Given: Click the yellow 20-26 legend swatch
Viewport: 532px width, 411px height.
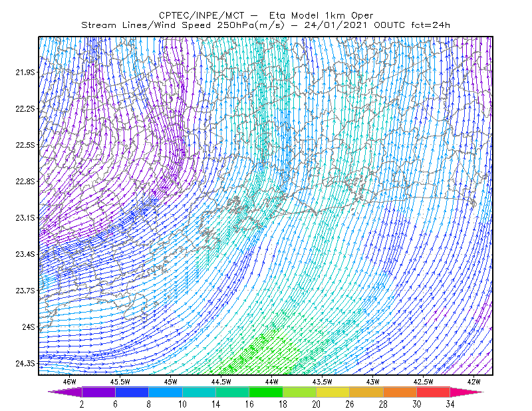Looking at the screenshot, I should coord(333,392).
